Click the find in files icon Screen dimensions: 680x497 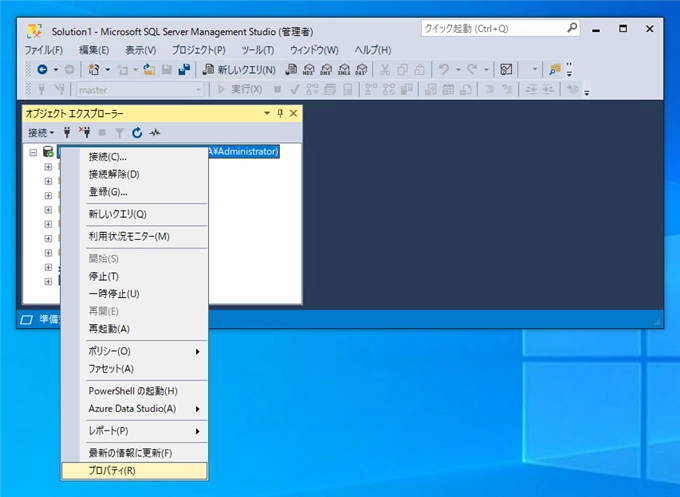[x=555, y=69]
